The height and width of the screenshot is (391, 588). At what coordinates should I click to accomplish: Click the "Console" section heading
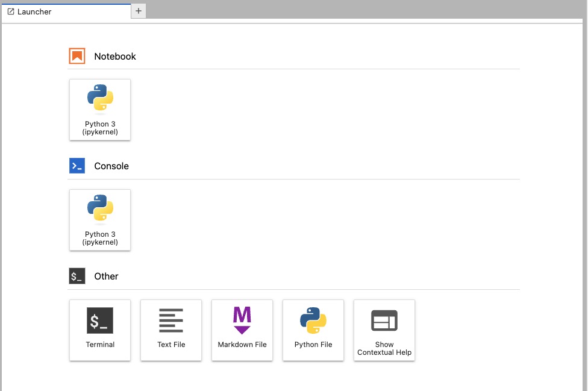tap(111, 166)
